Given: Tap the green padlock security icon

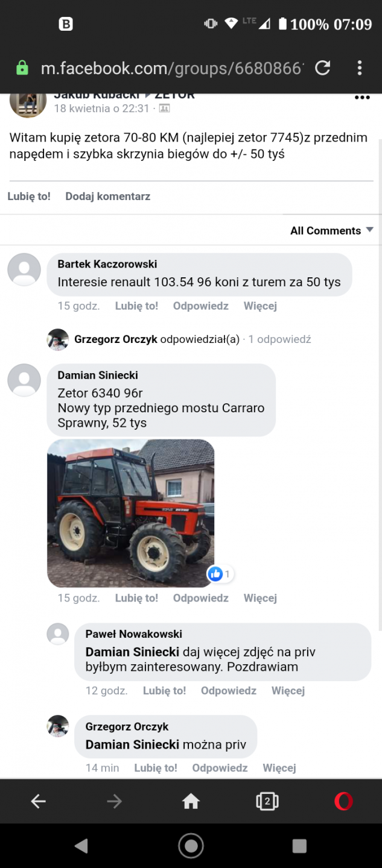Looking at the screenshot, I should point(22,68).
